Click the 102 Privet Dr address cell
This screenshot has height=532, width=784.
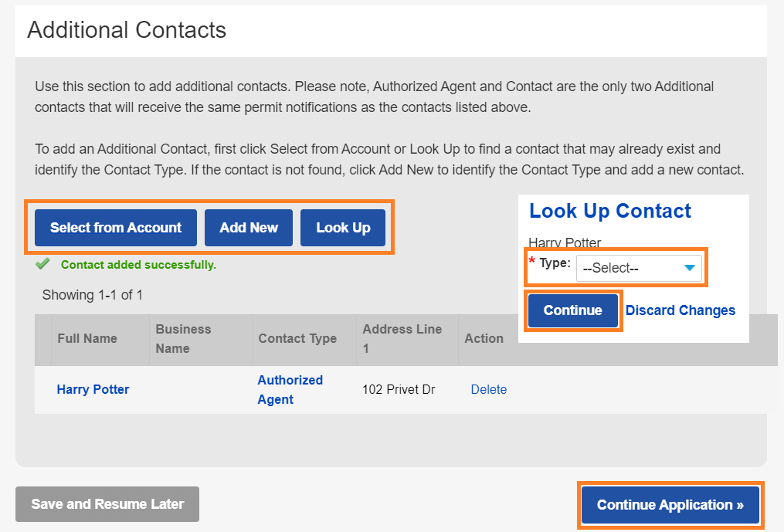(x=399, y=390)
